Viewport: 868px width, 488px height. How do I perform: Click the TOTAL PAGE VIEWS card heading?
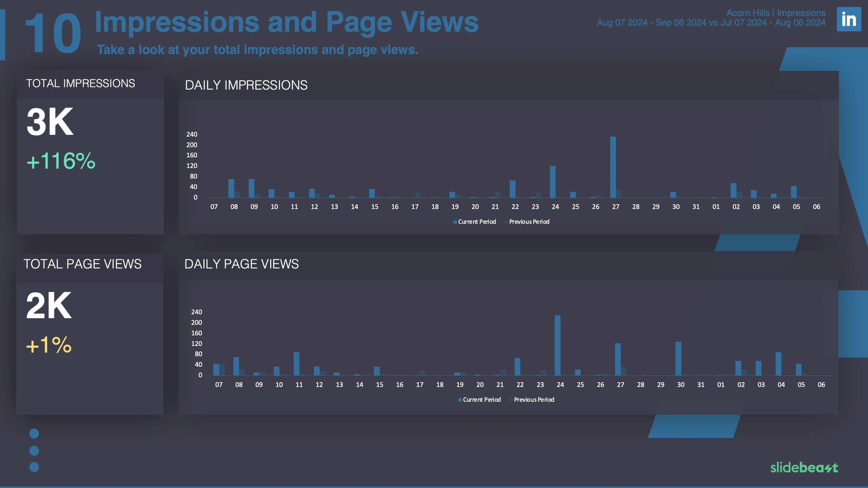[x=83, y=264]
